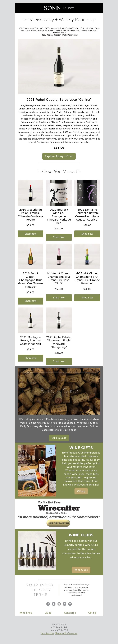
Task: Click Explore Today's Offer button
Action: 59,156
